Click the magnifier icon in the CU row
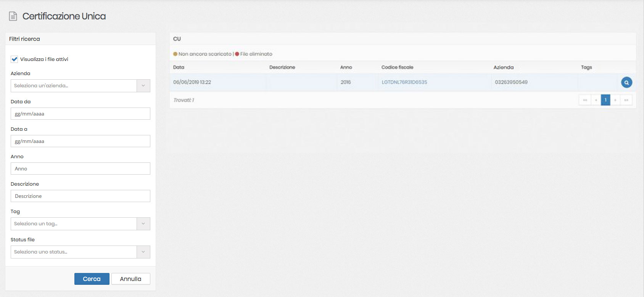This screenshot has width=644, height=297. 626,82
